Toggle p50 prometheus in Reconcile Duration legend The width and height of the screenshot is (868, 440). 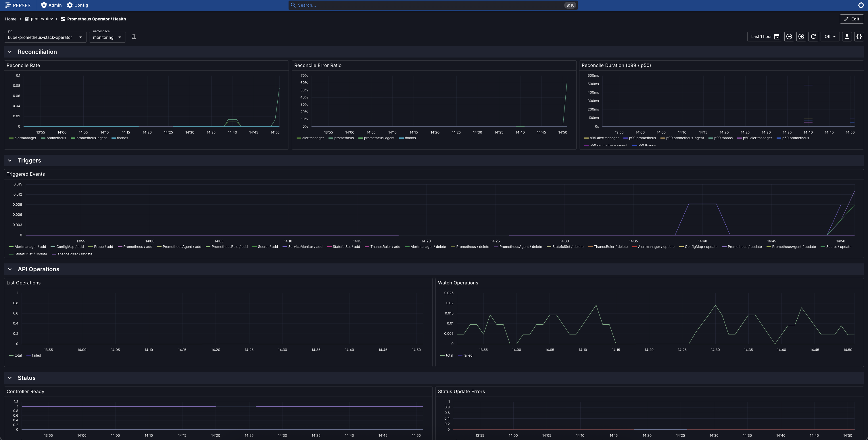click(x=793, y=138)
